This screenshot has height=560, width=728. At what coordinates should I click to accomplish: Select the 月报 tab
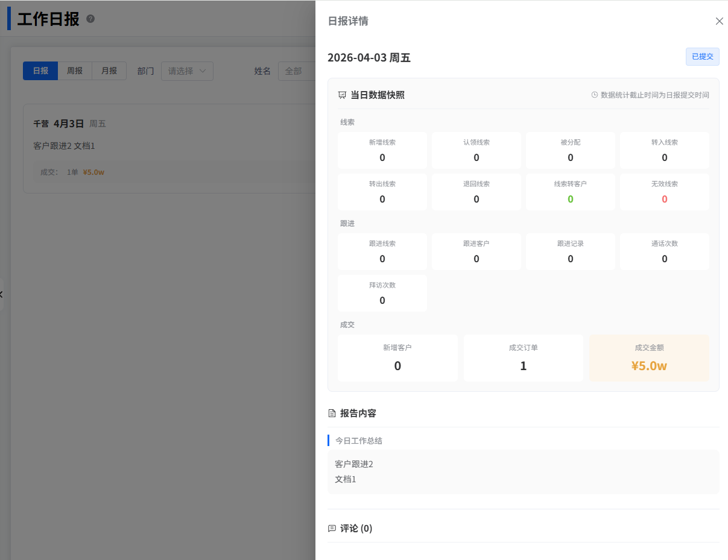(x=109, y=71)
